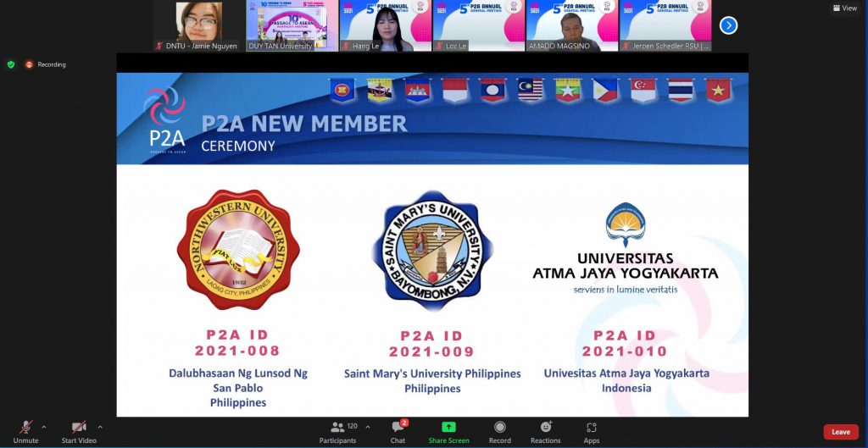
Task: Expand video options arrow beside Start Video
Action: click(100, 427)
